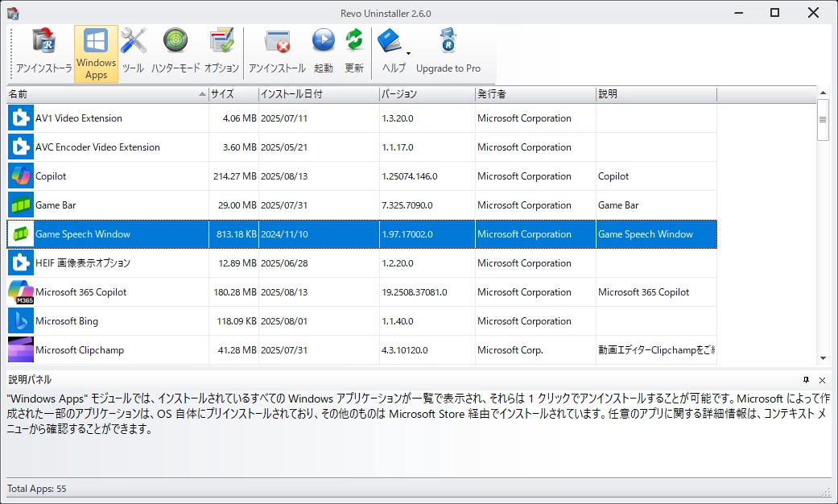The image size is (838, 504).
Task: Sort by バージョン column header
Action: [x=427, y=94]
